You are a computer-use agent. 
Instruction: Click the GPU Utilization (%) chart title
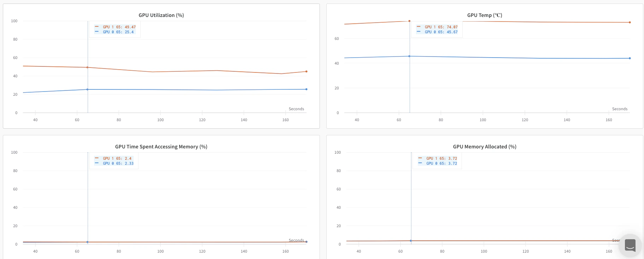(x=161, y=15)
